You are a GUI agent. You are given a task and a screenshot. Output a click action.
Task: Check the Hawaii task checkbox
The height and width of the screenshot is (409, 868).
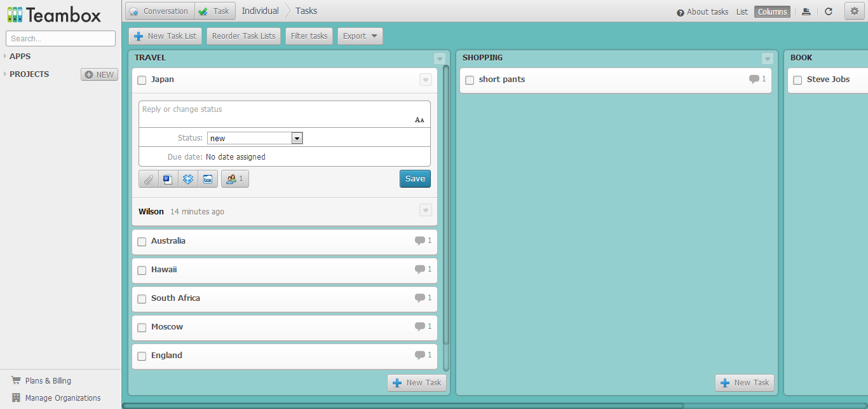142,270
